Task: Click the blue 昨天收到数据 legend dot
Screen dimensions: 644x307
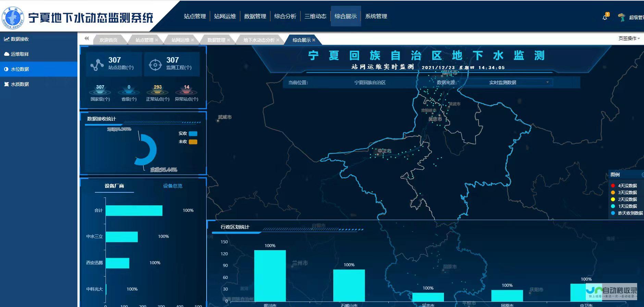Action: [x=613, y=213]
